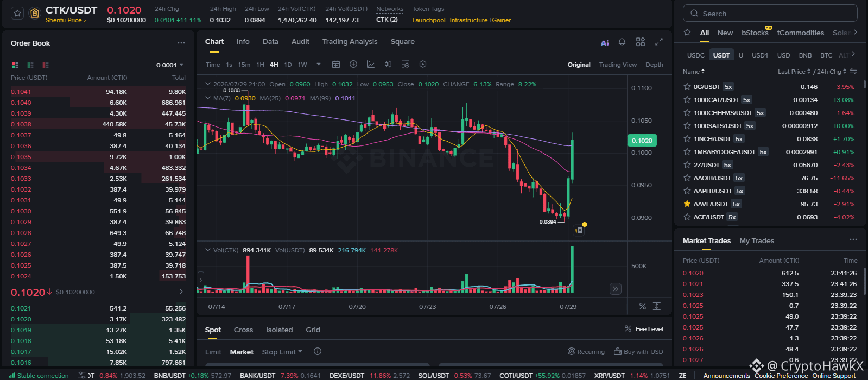The image size is (868, 380).
Task: Click the Recurring buy link
Action: [586, 352]
